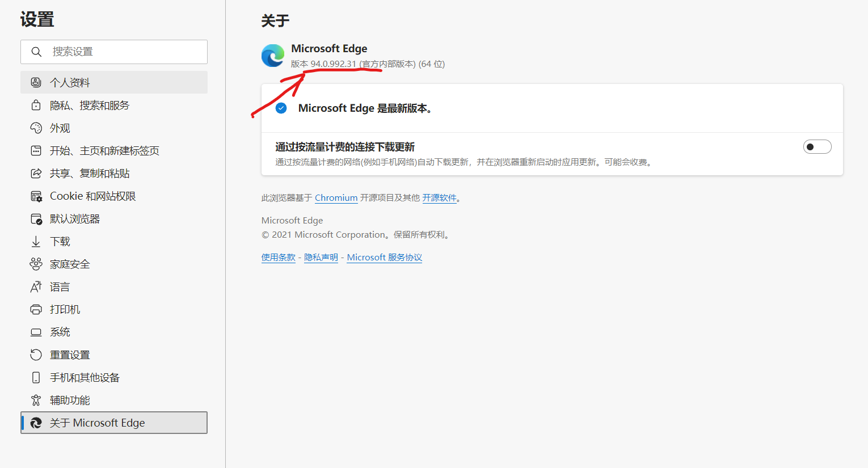Click the language icon beside 语言
The image size is (868, 468).
[36, 286]
